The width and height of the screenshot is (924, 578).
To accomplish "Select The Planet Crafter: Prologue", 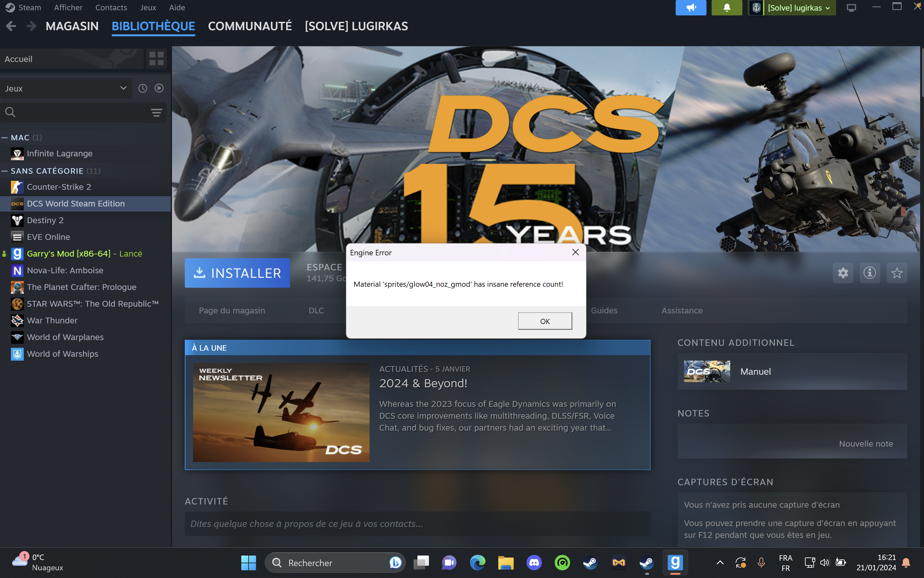I will pos(86,287).
